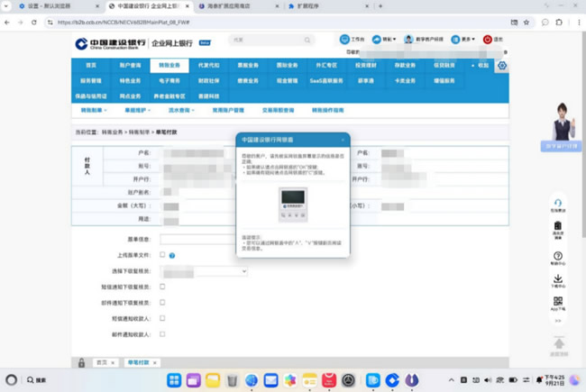Click the back-to-top arrow icon
This screenshot has height=392, width=586.
[559, 343]
